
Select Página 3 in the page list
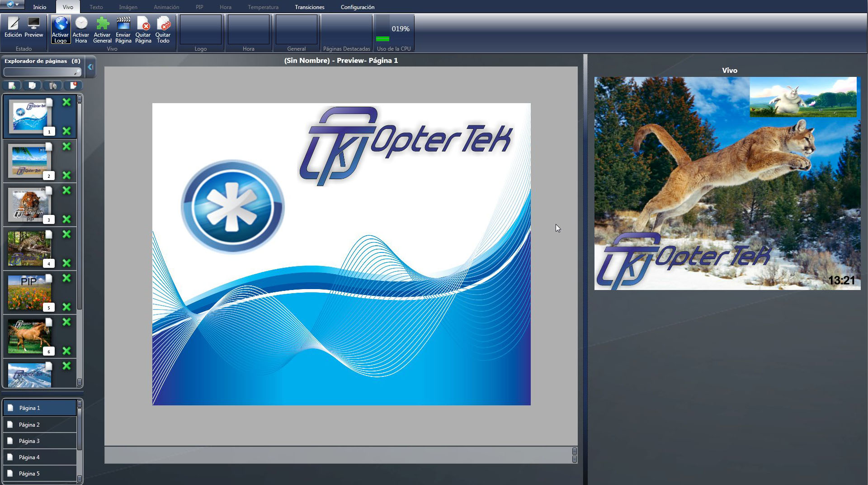pyautogui.click(x=29, y=441)
